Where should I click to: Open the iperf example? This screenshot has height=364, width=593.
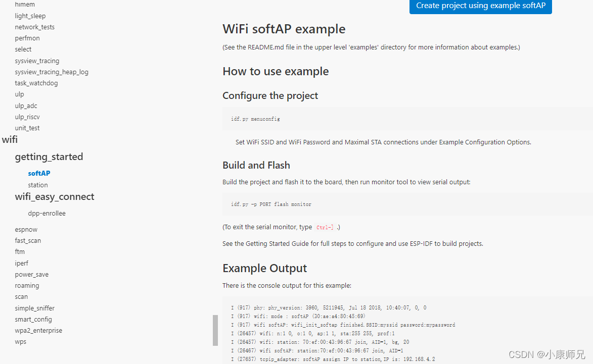(x=22, y=263)
